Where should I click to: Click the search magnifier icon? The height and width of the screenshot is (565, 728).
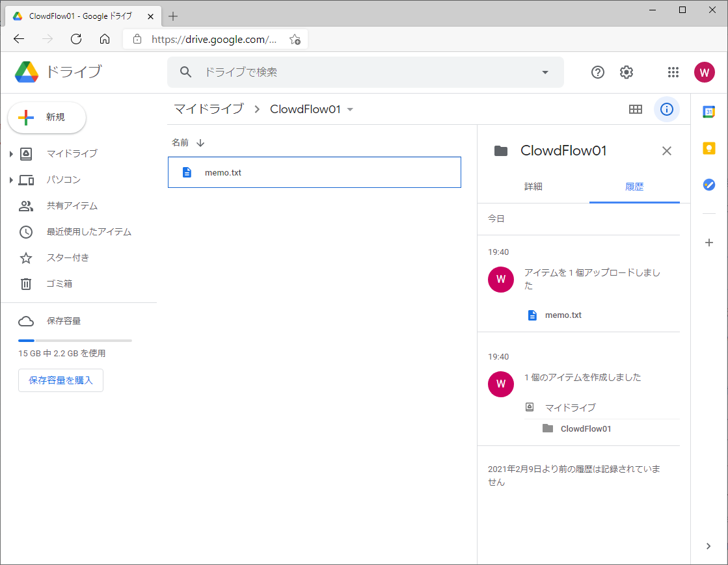pos(185,72)
